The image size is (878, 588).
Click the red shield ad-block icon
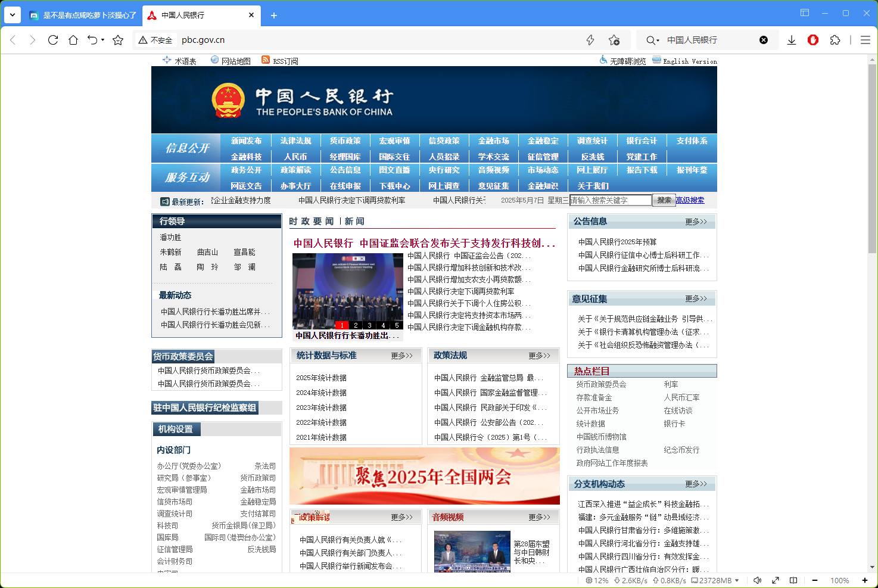tap(813, 40)
